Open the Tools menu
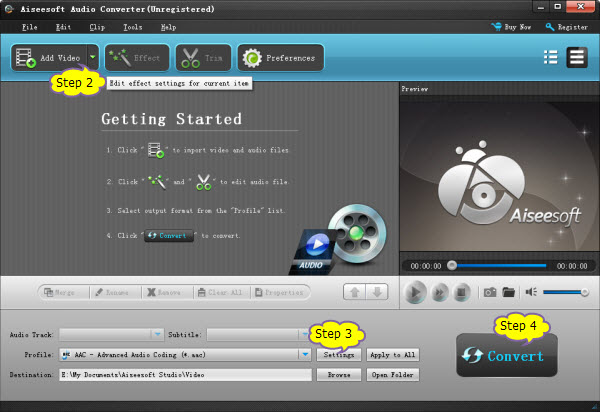The width and height of the screenshot is (600, 412). tap(132, 27)
